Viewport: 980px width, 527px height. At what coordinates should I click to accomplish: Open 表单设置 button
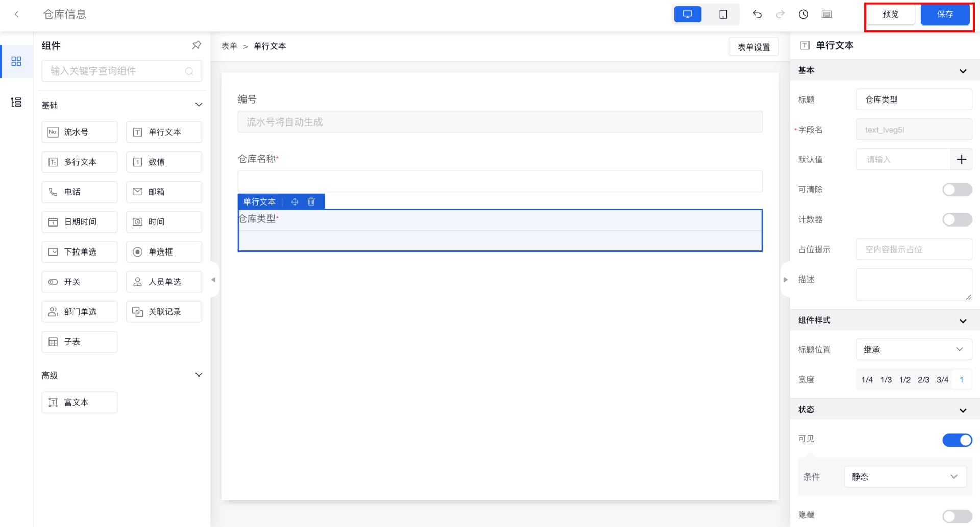coord(753,47)
